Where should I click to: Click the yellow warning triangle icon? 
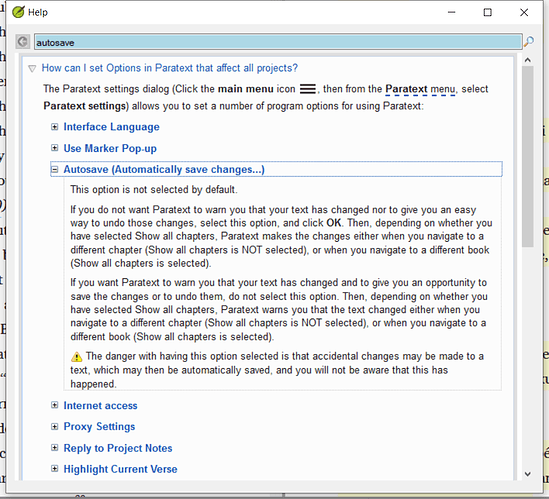point(76,357)
